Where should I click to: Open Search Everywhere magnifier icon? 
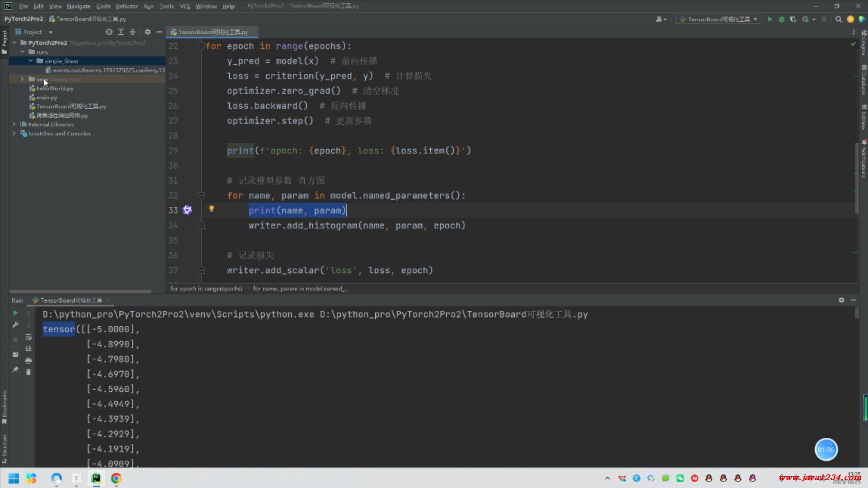click(839, 19)
